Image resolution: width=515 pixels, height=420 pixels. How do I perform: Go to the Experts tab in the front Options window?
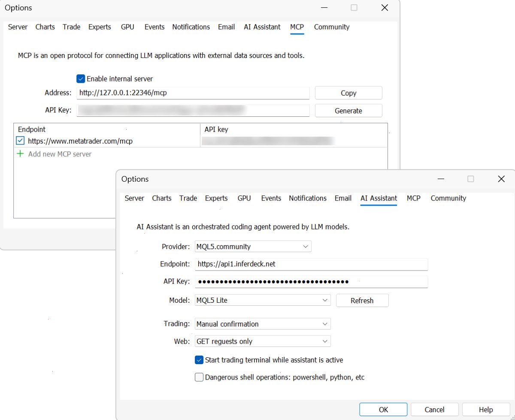[x=216, y=198]
